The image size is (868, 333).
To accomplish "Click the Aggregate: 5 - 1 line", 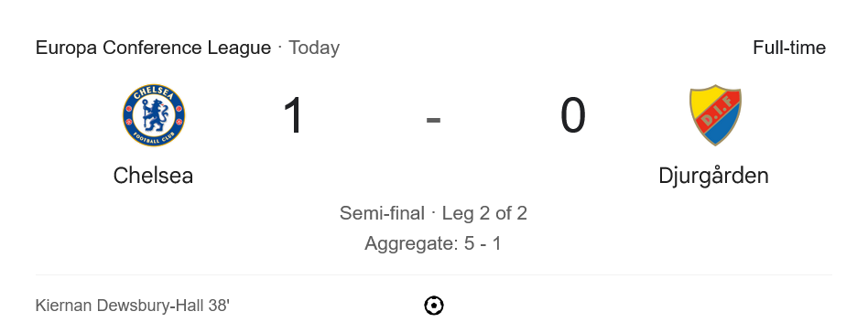I will click(x=433, y=243).
